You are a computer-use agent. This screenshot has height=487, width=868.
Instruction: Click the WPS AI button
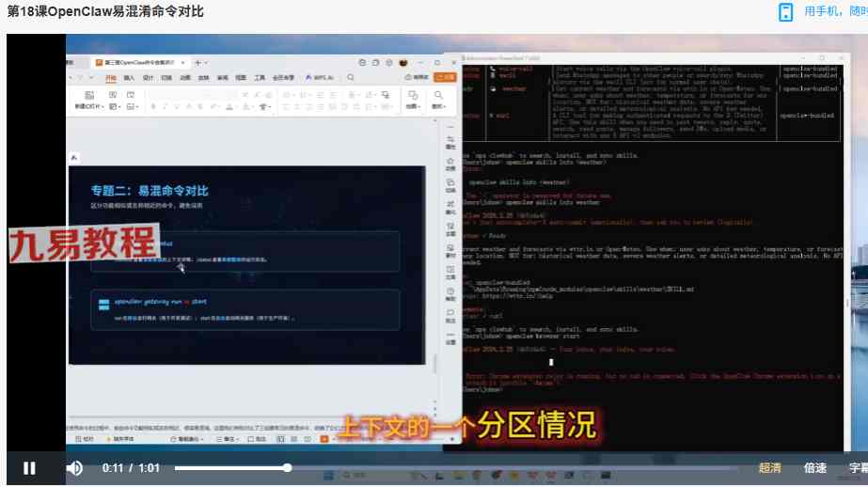(320, 77)
